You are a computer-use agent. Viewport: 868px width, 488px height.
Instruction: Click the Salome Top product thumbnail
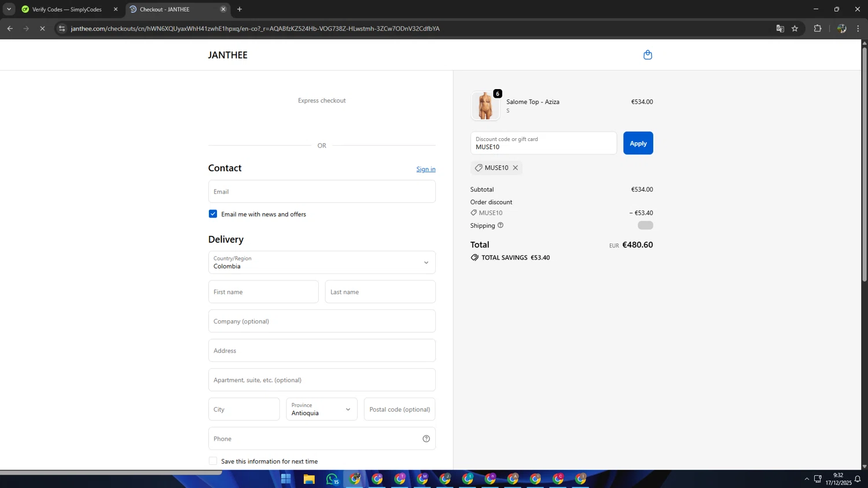click(x=485, y=106)
